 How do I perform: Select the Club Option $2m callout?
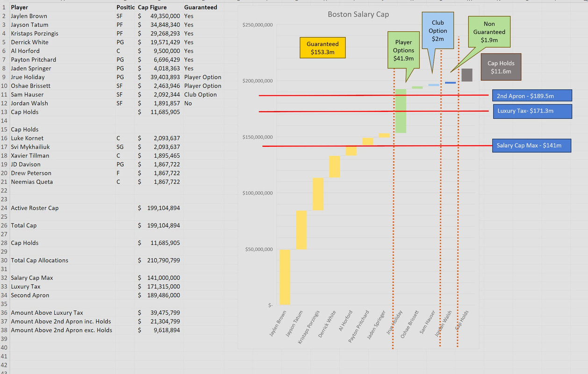pyautogui.click(x=438, y=30)
